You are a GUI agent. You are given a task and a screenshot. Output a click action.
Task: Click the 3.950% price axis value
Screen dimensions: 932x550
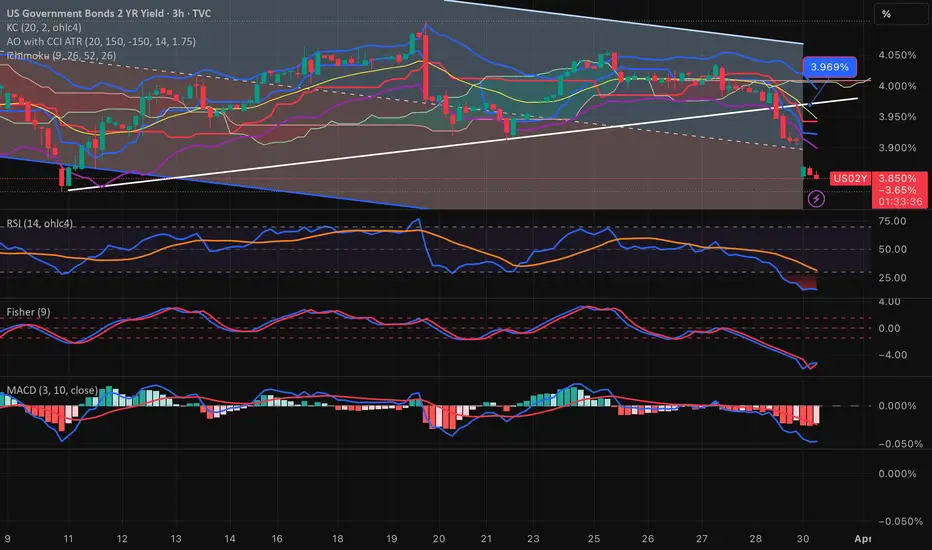[897, 117]
